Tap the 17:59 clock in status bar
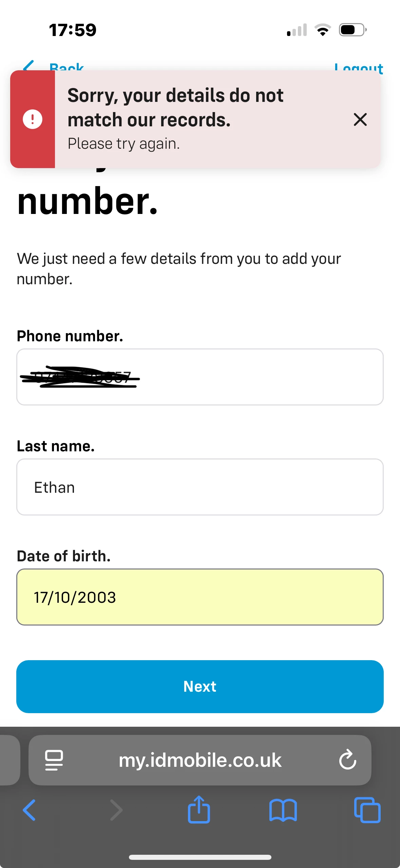The width and height of the screenshot is (400, 868). [x=73, y=30]
